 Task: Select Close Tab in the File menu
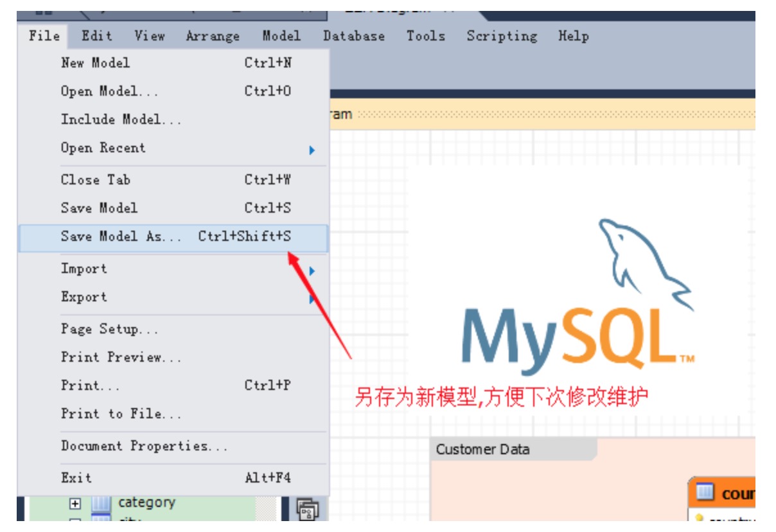[x=173, y=180]
